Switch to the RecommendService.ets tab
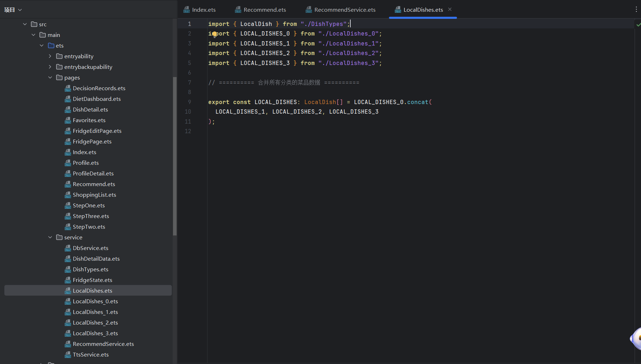 click(x=340, y=10)
